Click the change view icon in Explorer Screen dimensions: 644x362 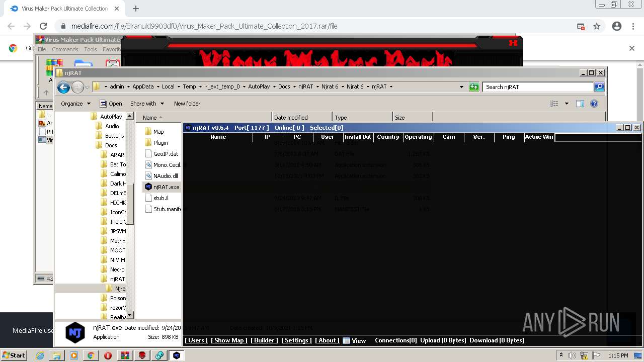point(554,104)
